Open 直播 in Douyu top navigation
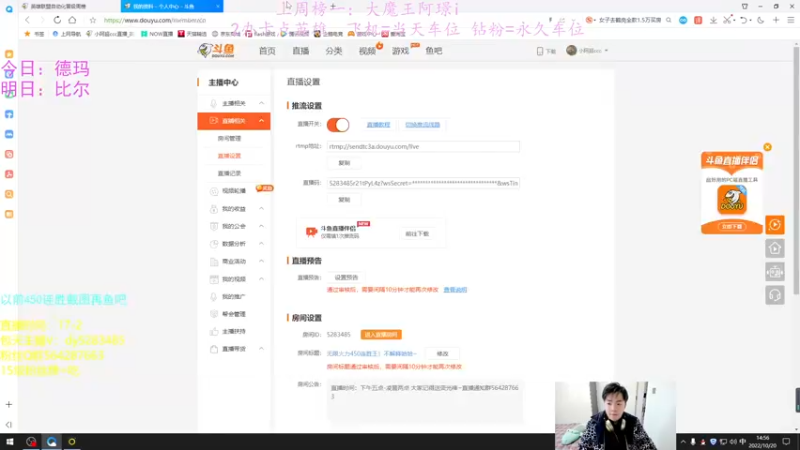Viewport: 800px width, 450px height. pos(301,51)
